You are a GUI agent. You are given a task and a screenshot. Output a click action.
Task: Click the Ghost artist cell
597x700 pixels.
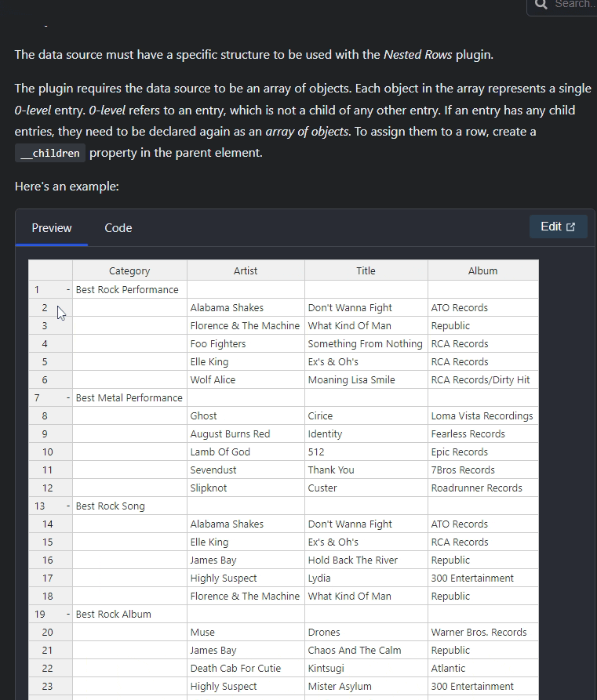246,415
